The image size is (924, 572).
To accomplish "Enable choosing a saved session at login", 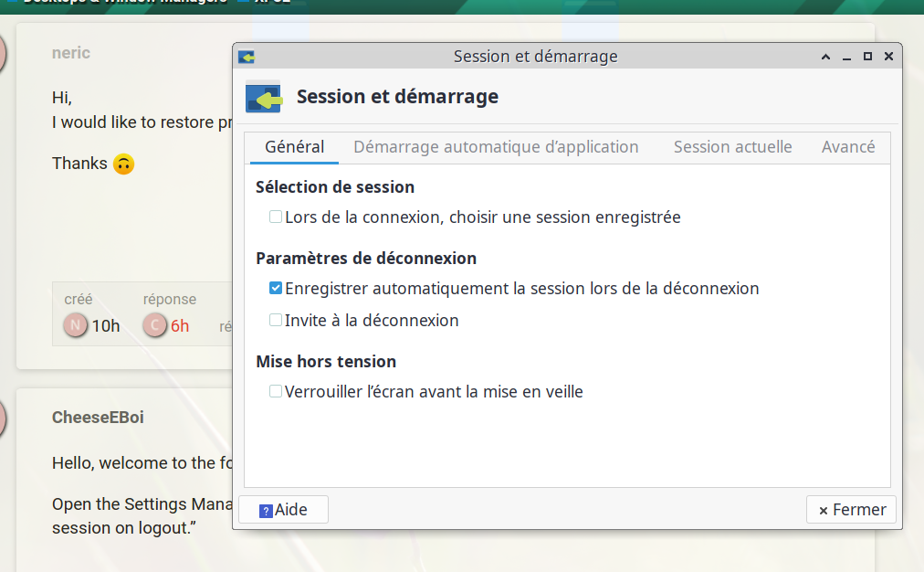I will tap(275, 217).
